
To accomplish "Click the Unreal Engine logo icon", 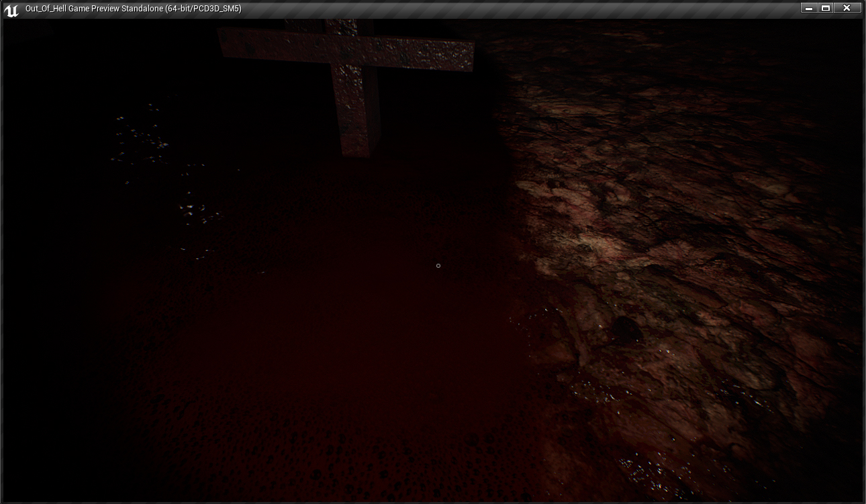I will pos(11,9).
